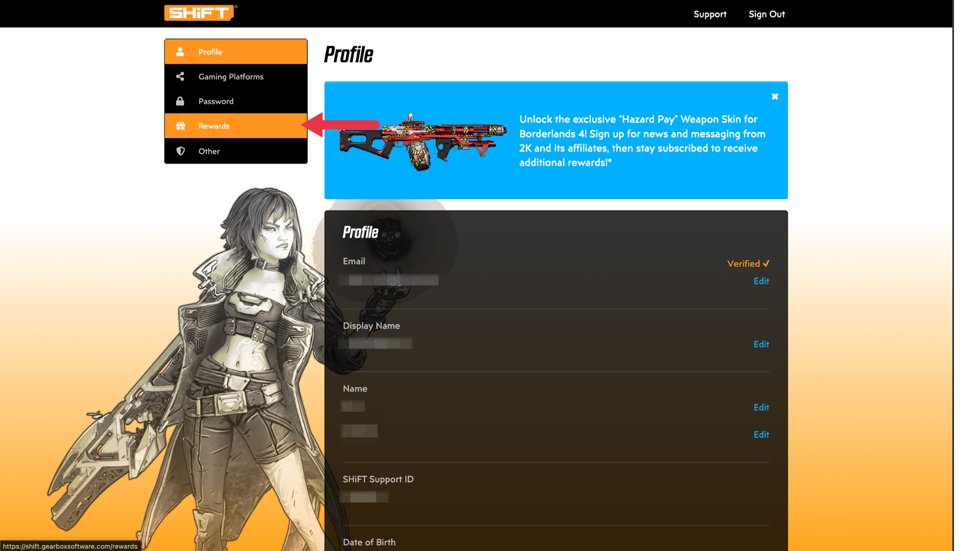Click the SHiFT Support ID label

pos(378,479)
